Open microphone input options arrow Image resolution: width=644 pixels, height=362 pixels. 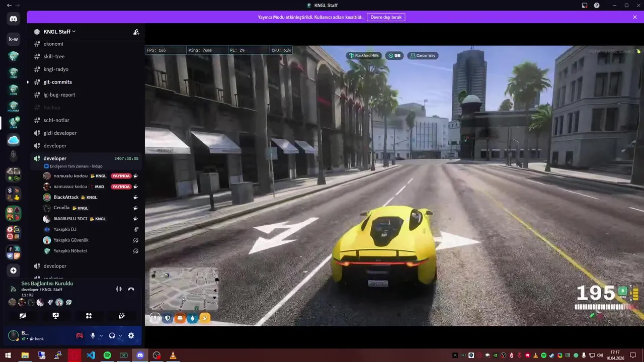[x=101, y=335]
